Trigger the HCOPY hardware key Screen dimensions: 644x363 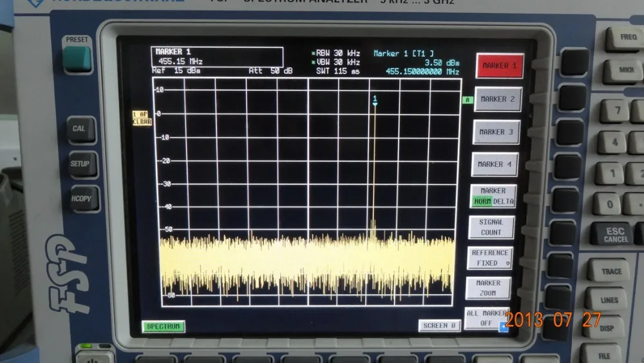pyautogui.click(x=84, y=199)
